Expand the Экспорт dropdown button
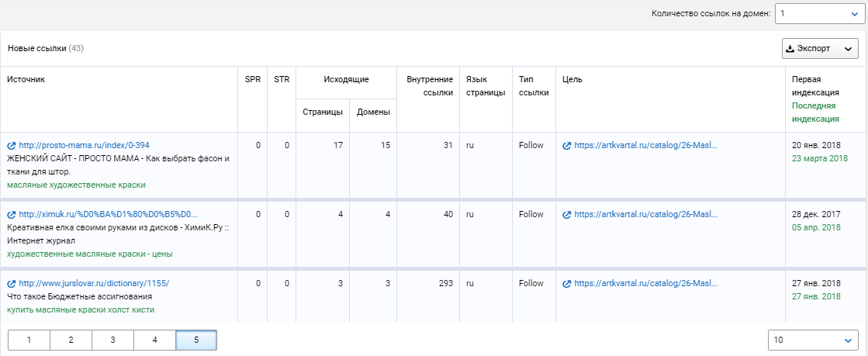868x356 pixels. coord(819,49)
